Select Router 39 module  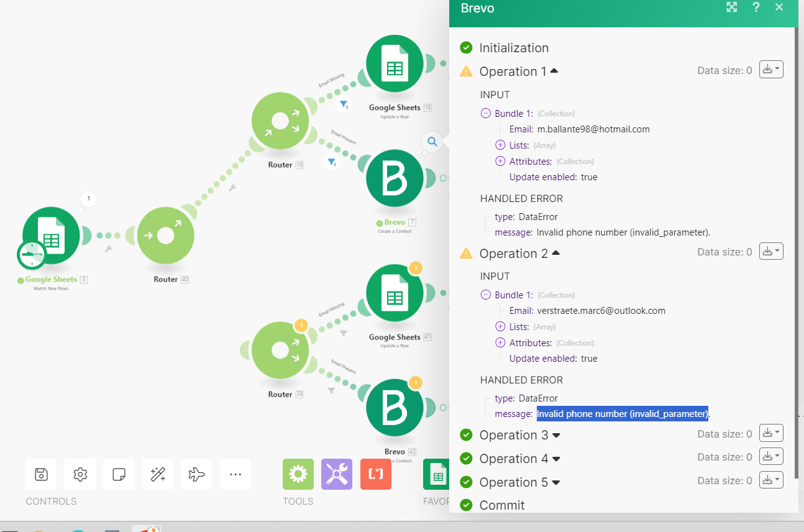[280, 351]
